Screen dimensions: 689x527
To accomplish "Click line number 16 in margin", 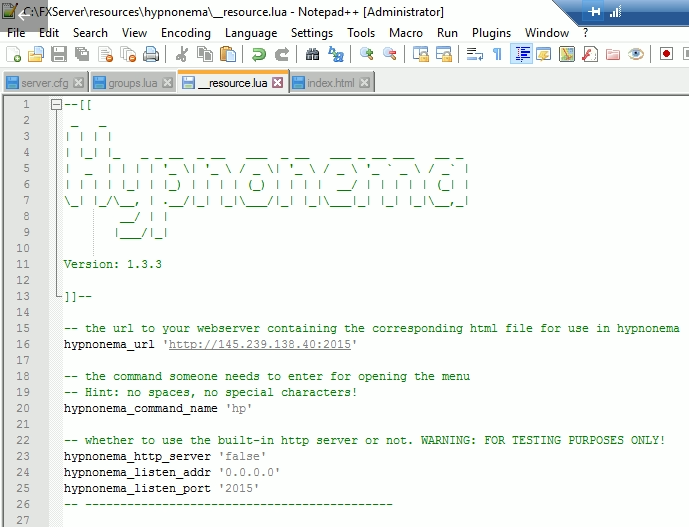I will pyautogui.click(x=23, y=344).
